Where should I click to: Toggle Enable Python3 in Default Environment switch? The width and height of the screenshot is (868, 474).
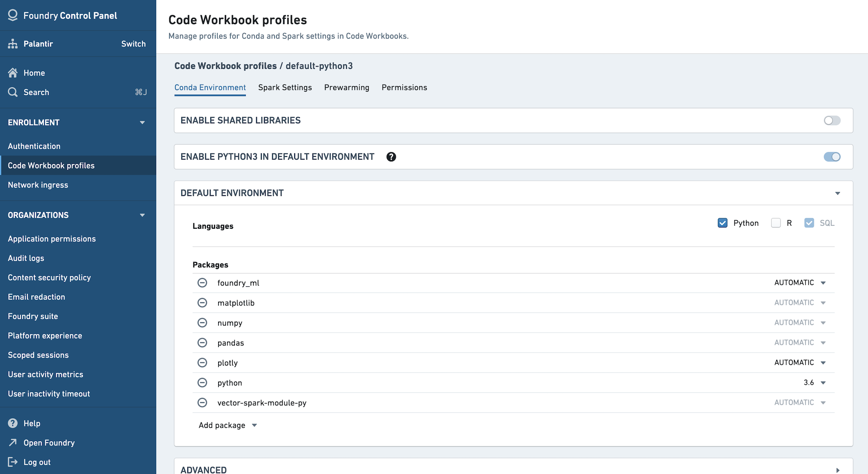pos(832,157)
